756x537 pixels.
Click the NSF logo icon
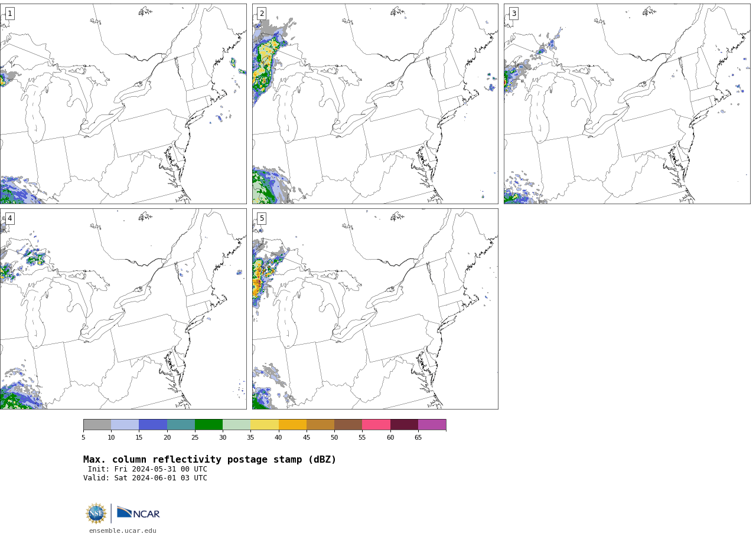click(96, 513)
